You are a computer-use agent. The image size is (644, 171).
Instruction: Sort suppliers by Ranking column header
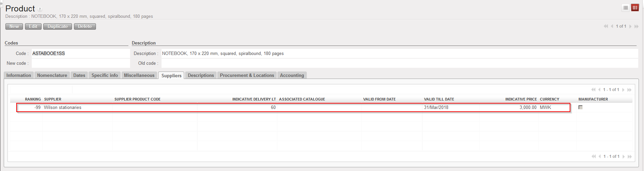click(33, 99)
